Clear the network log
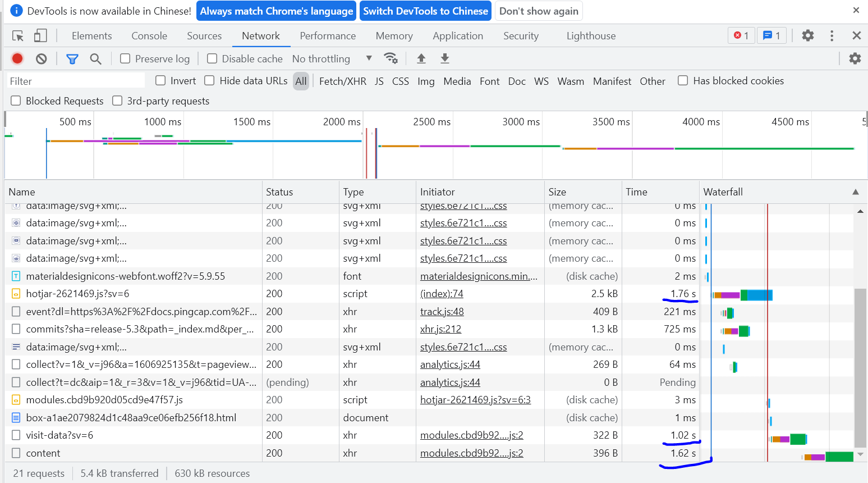The image size is (868, 483). click(42, 58)
